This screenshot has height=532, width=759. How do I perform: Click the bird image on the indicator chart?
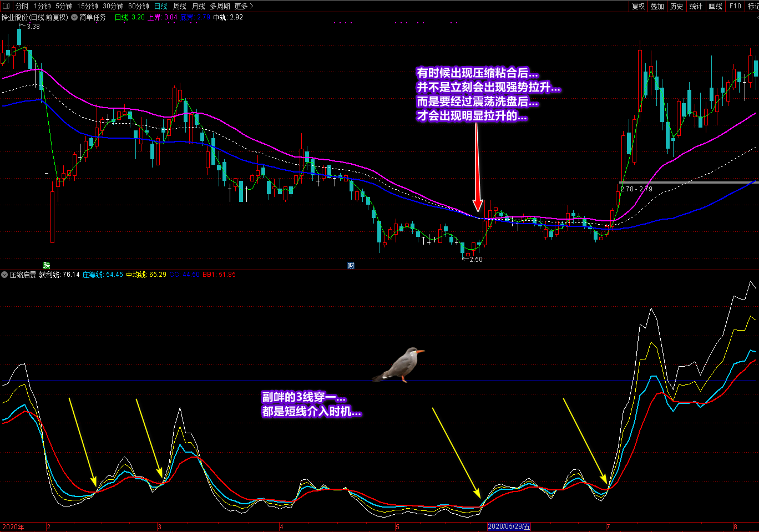click(x=399, y=364)
